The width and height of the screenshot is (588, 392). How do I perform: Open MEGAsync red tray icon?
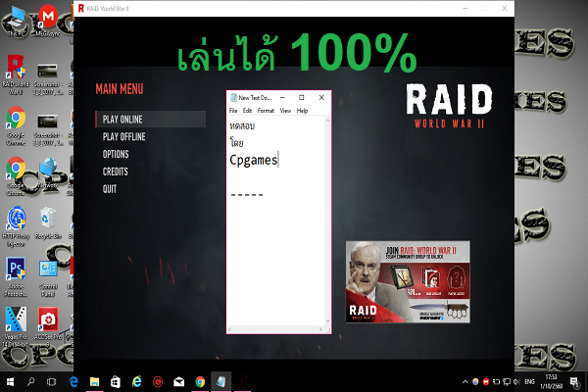(486, 382)
